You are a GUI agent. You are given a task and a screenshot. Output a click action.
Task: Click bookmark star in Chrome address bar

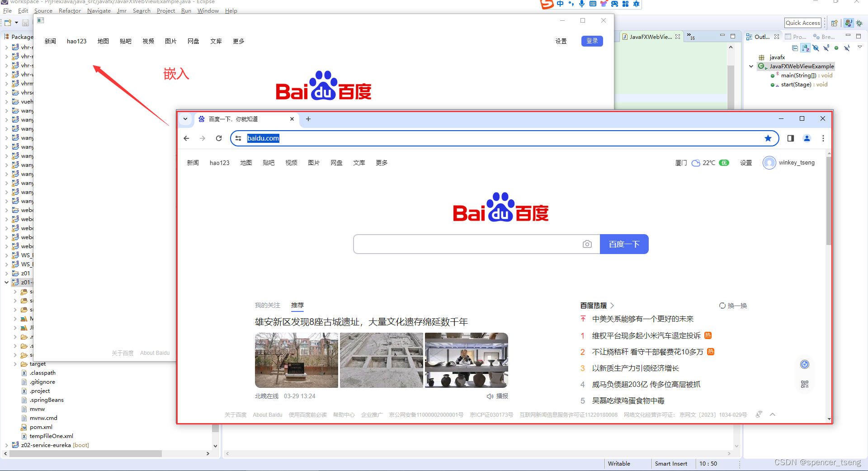[x=768, y=138]
